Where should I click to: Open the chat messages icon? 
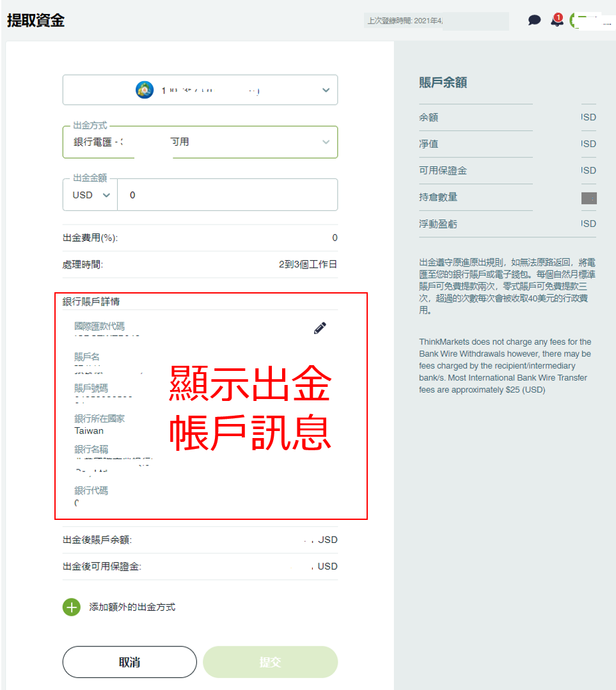[534, 20]
